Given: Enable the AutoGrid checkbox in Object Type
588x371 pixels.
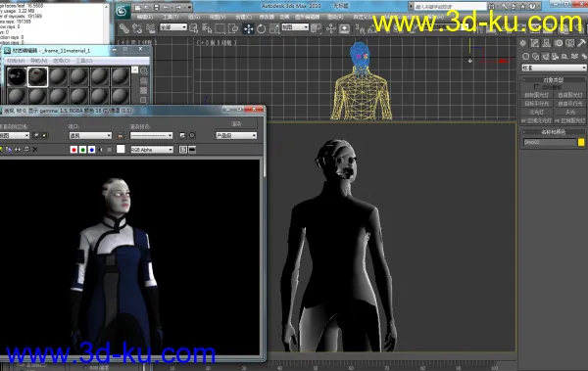Looking at the screenshot, I should coord(536,87).
